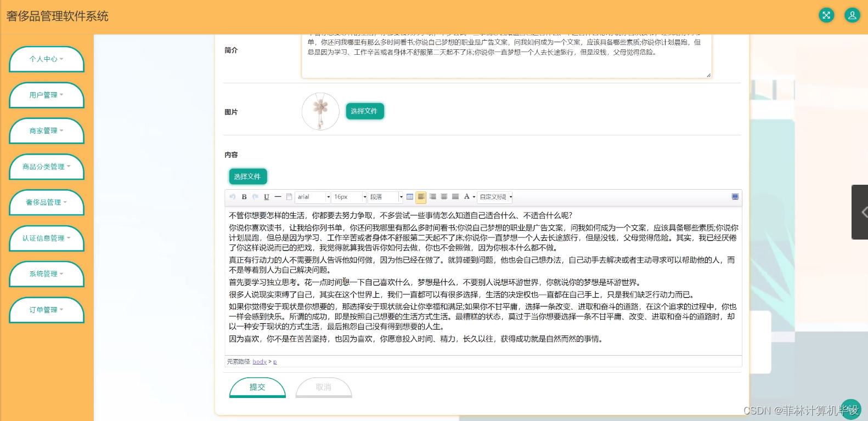Click the body link in element path
The image size is (868, 421).
(x=260, y=362)
